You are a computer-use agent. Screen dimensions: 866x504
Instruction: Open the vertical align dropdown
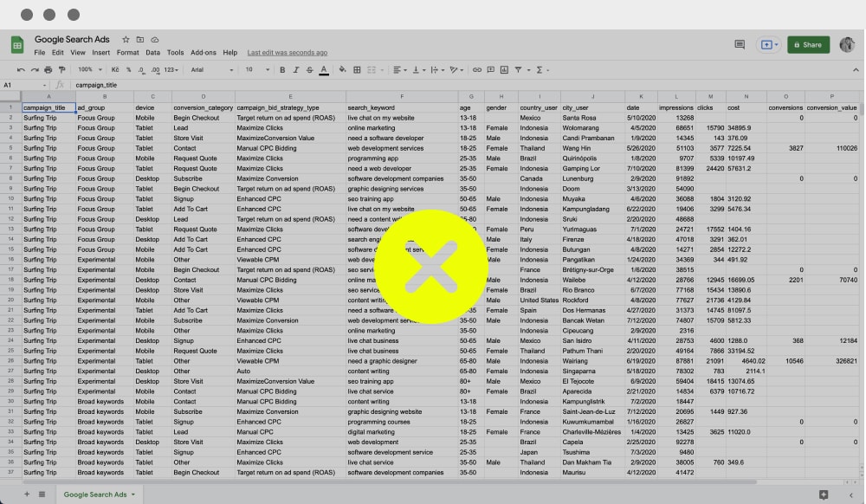418,70
